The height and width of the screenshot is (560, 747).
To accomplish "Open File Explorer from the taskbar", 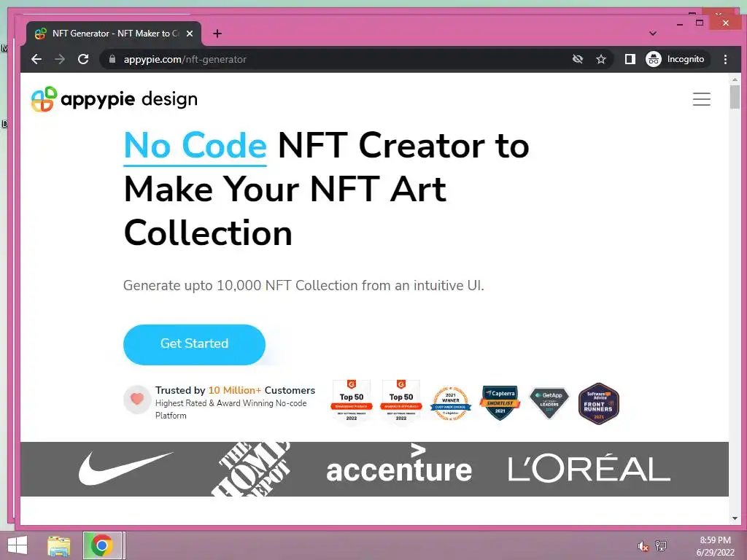I will tap(59, 545).
